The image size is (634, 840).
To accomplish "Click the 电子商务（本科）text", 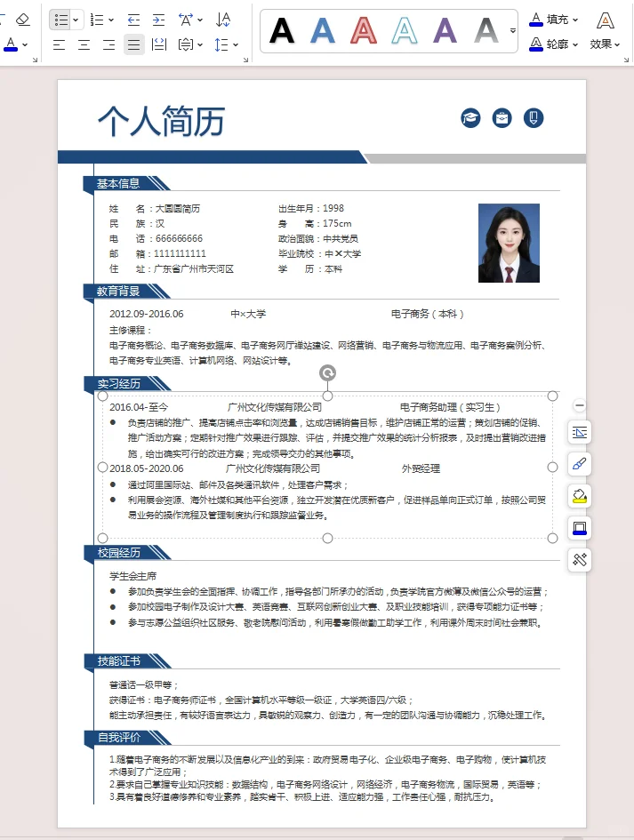I will point(427,314).
